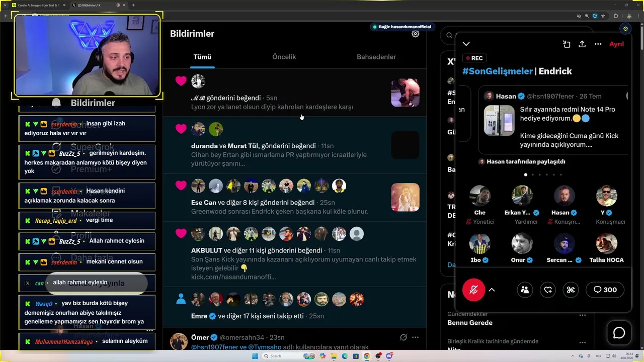Open the browser tab search dropdown
This screenshot has width=644, height=362.
point(4,5)
